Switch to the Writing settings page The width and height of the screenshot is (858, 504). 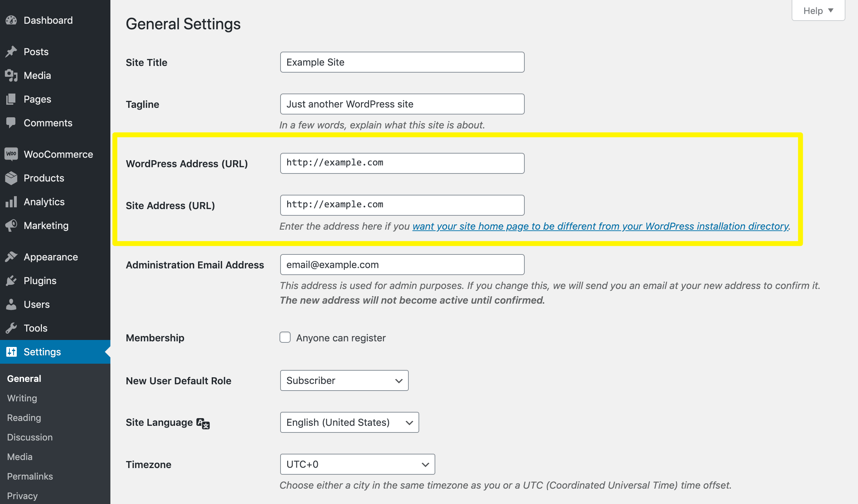coord(22,398)
